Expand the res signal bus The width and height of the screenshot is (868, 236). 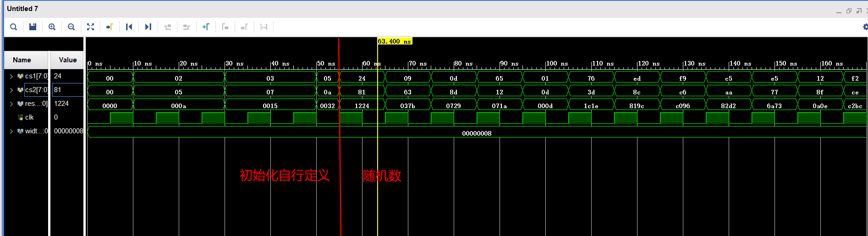11,104
